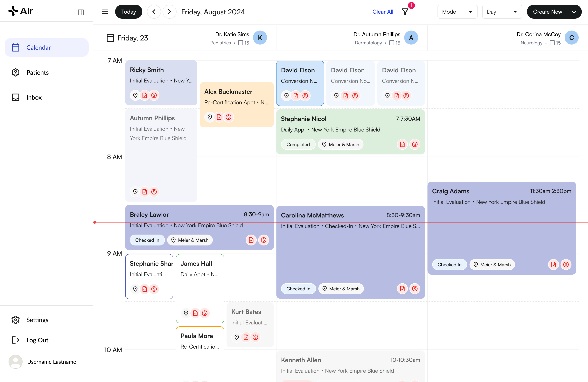The height and width of the screenshot is (382, 588).
Task: Collapse the sidebar using the panel icon
Action: click(x=81, y=12)
